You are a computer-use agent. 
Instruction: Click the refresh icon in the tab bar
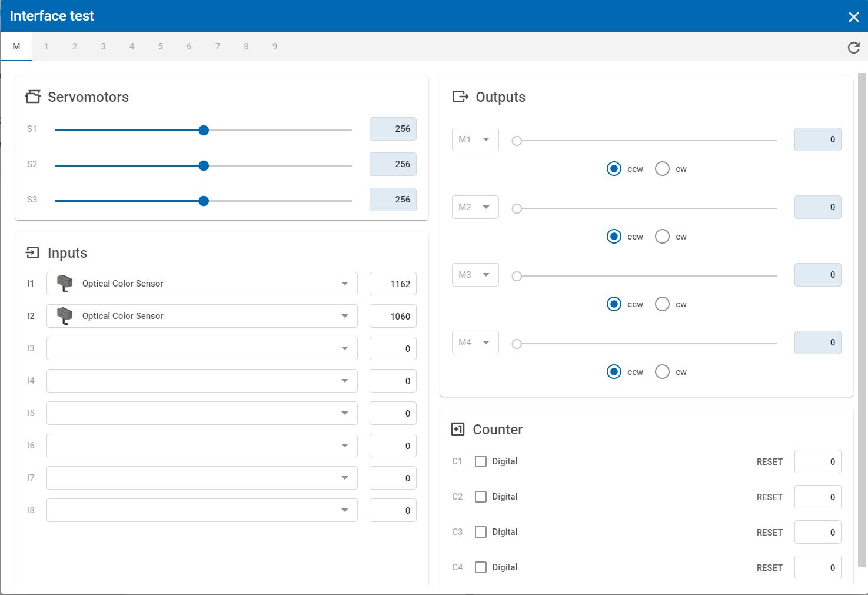[x=853, y=48]
